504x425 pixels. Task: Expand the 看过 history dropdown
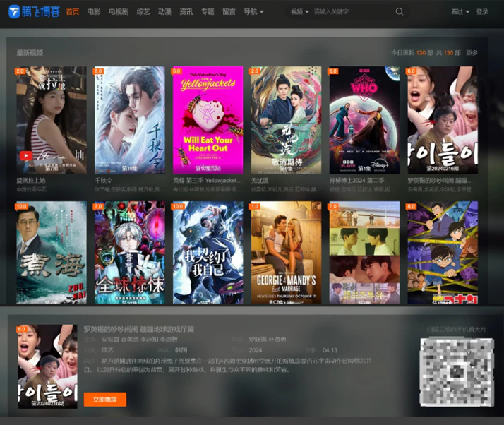click(459, 12)
